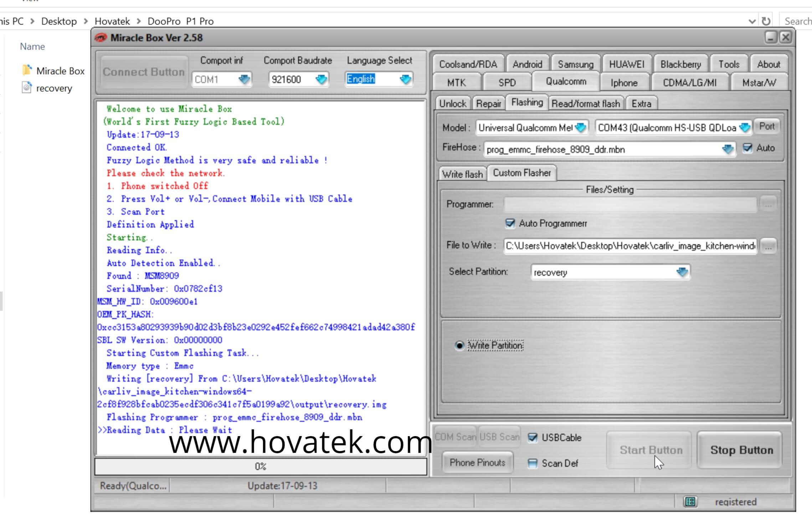Click the COM Scan button
Viewport: 812px width, 516px height.
pos(456,437)
